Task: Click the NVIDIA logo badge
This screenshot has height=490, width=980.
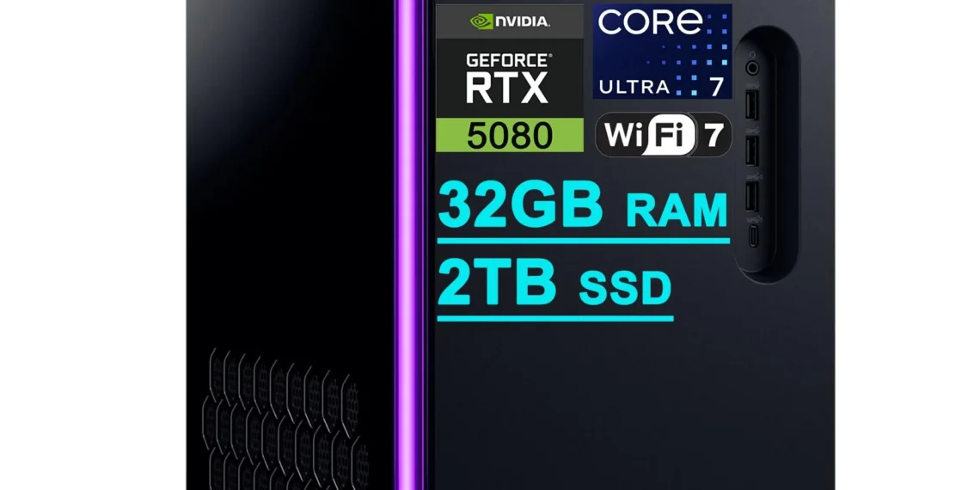Action: pyautogui.click(x=510, y=21)
